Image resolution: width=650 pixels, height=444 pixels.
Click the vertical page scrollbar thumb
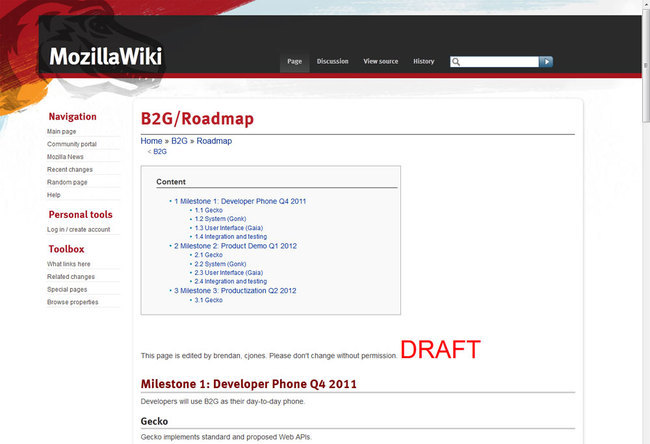tap(645, 64)
